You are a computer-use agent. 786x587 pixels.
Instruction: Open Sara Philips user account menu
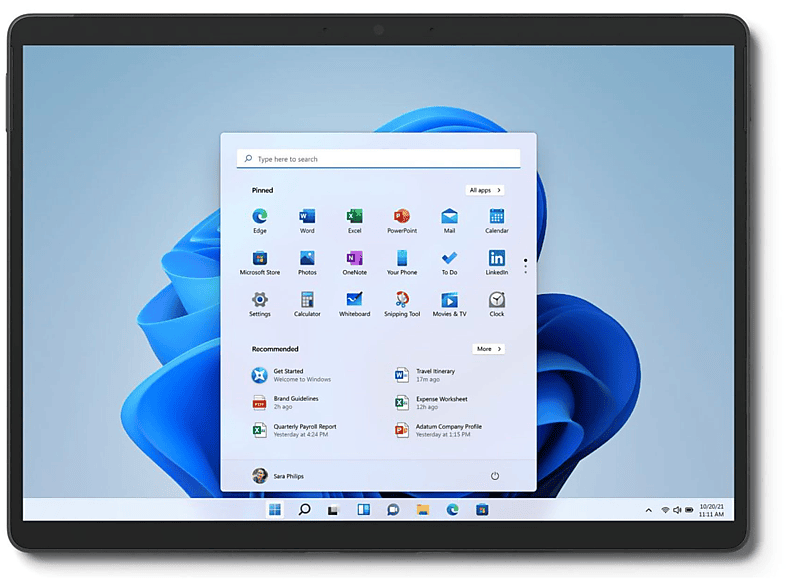278,476
